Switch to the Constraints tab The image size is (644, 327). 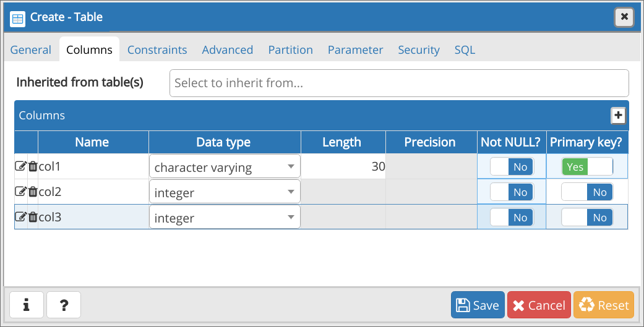157,50
